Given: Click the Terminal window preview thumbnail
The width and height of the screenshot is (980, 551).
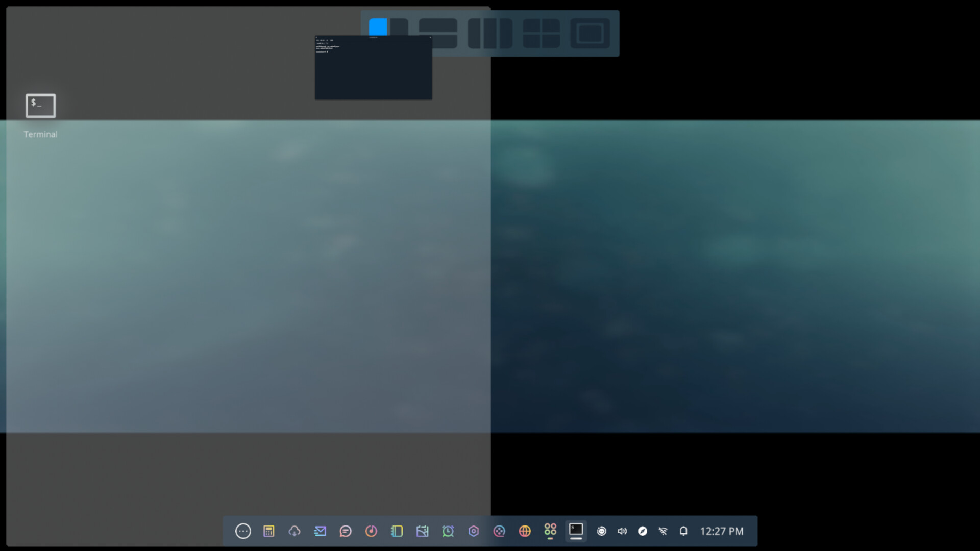Looking at the screenshot, I should click(373, 66).
